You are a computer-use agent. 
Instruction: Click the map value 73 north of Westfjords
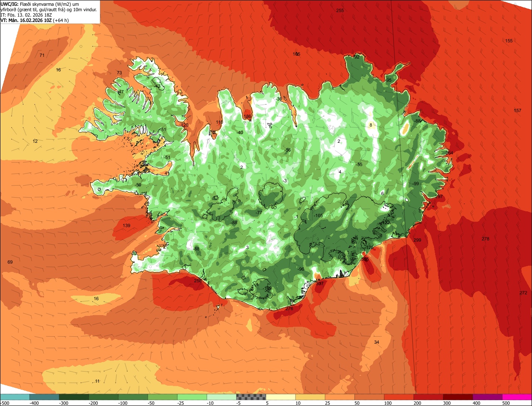pyautogui.click(x=119, y=73)
